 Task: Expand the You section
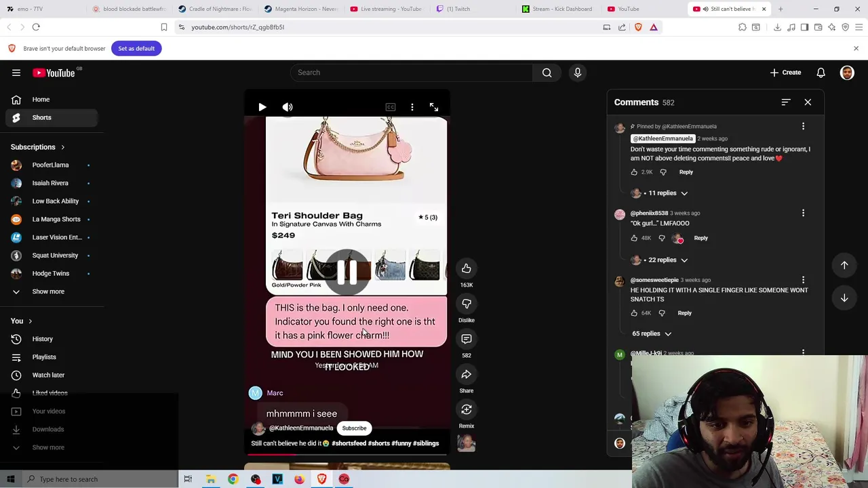22,321
